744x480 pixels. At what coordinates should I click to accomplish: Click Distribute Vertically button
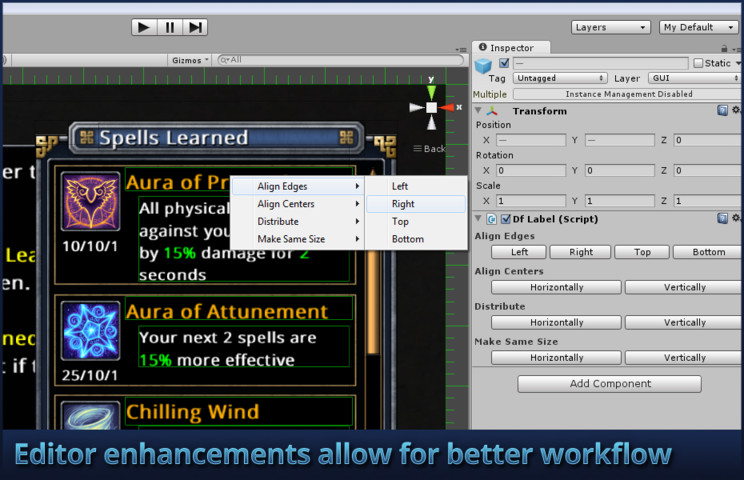click(684, 323)
